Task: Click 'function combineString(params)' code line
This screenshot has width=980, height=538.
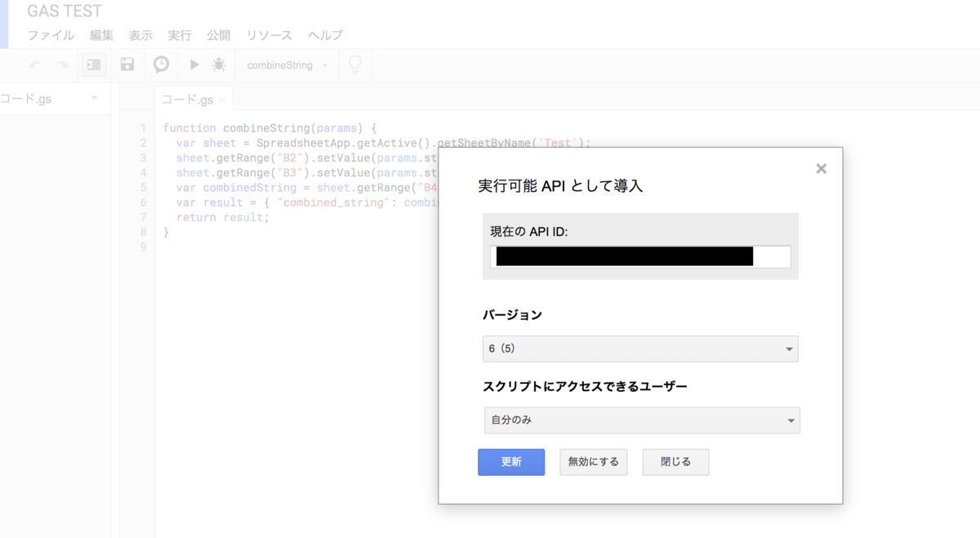Action: tap(269, 128)
